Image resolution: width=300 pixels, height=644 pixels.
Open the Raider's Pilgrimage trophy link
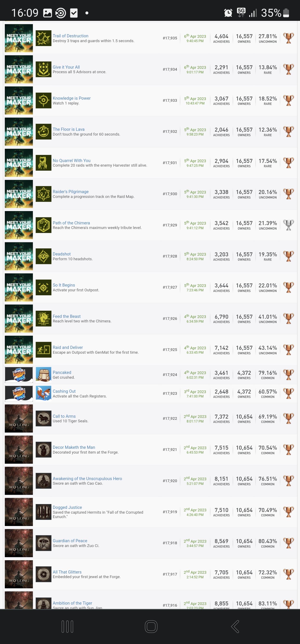pyautogui.click(x=70, y=191)
